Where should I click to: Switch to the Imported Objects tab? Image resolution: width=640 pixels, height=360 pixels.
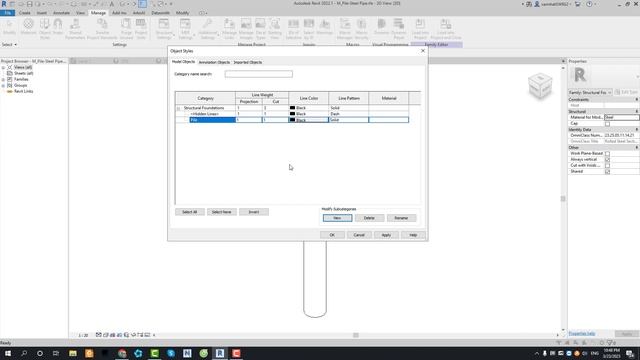coord(248,62)
